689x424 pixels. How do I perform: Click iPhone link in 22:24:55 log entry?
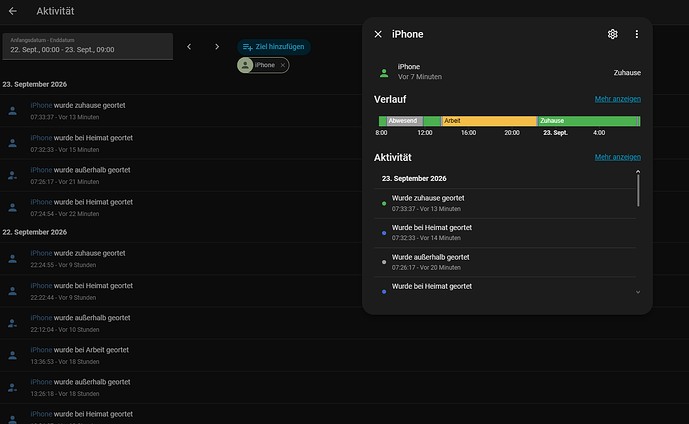pos(41,254)
